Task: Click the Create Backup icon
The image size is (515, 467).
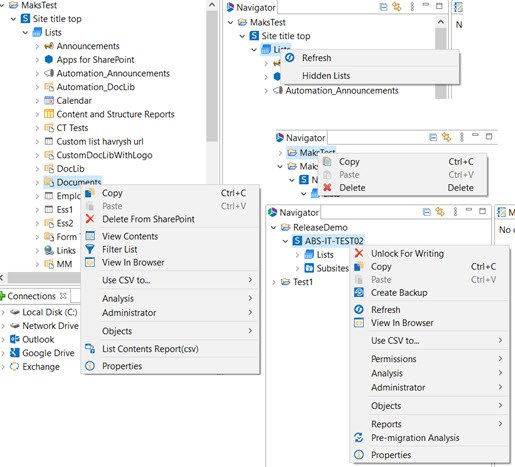Action: pos(359,292)
